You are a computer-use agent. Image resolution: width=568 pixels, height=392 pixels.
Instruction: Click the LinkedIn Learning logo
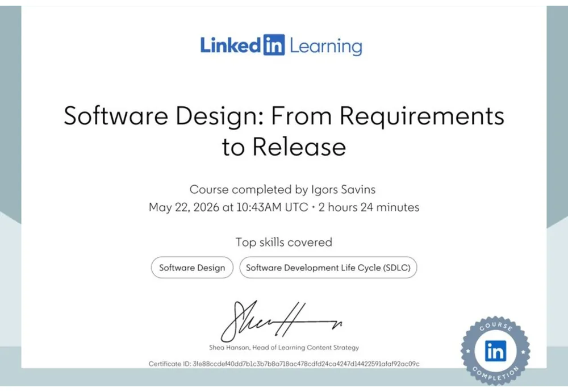tap(281, 45)
